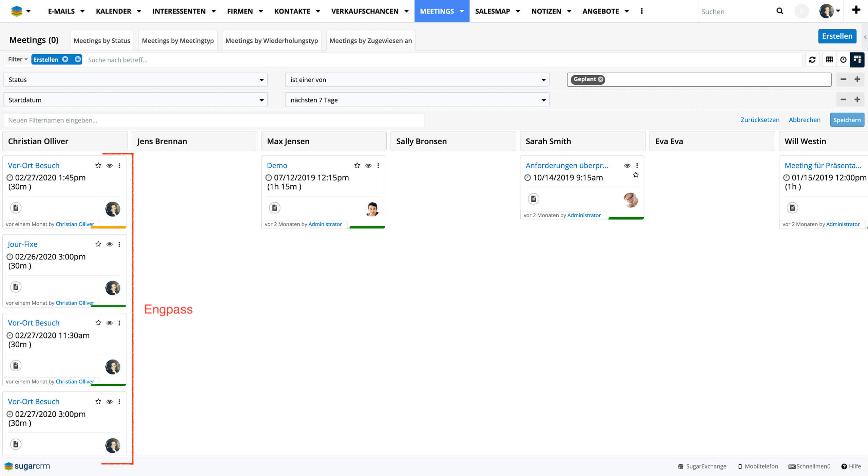
Task: Click the quick create plus icon
Action: pyautogui.click(x=856, y=10)
